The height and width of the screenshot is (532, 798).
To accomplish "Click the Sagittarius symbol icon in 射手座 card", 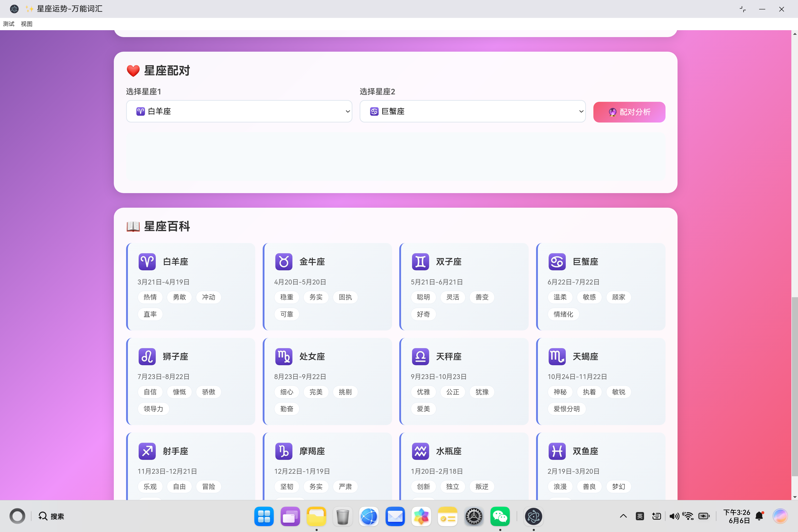I will [147, 451].
